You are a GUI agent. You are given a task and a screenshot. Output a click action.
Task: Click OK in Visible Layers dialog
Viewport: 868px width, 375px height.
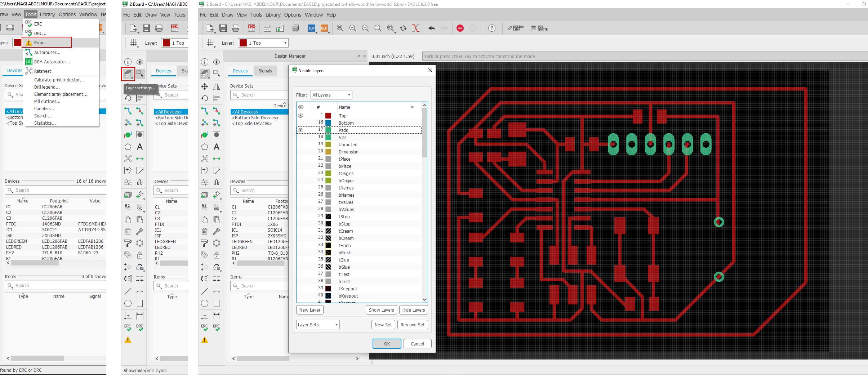(x=387, y=344)
